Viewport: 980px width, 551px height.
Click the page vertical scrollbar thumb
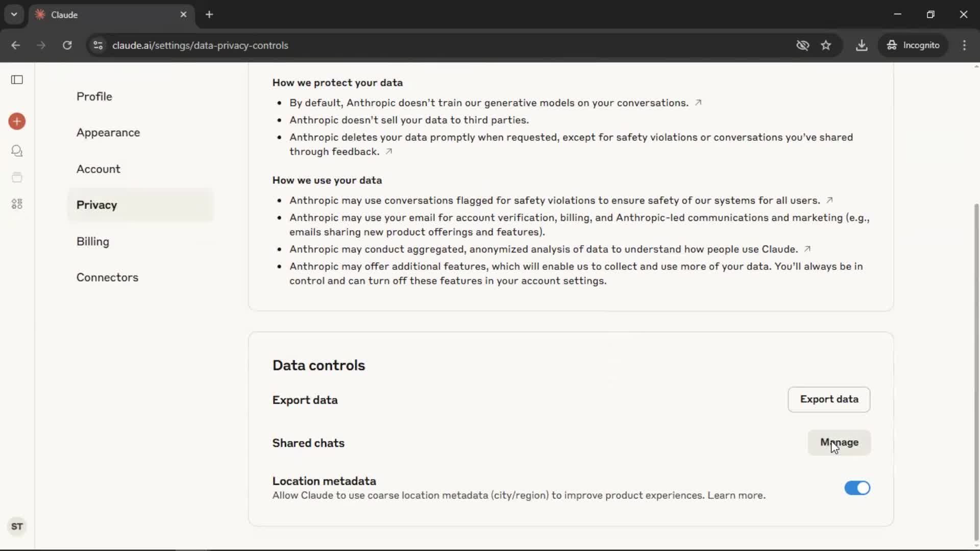point(976,372)
